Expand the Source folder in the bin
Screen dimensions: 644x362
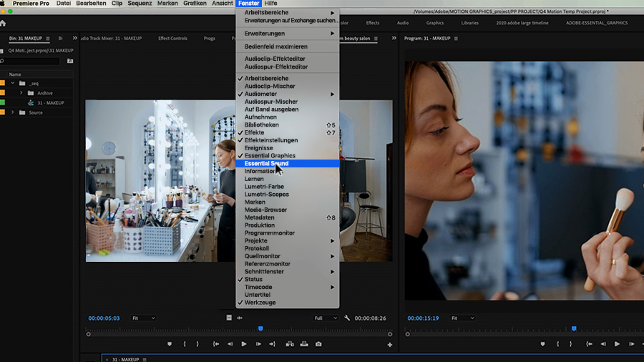coord(13,112)
